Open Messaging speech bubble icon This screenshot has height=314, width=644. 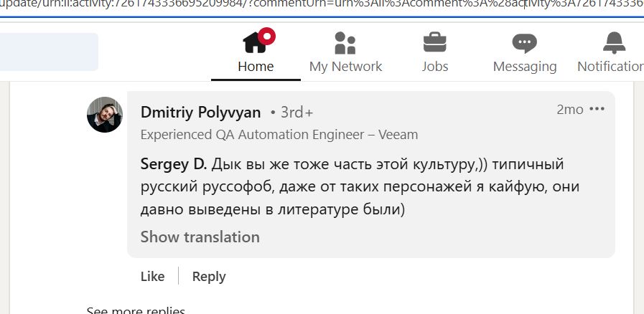[x=525, y=43]
